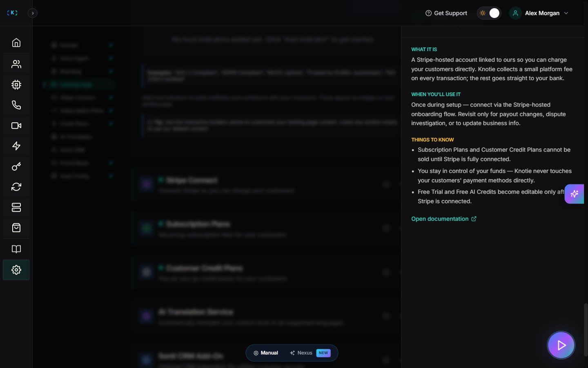Click the "THINGS TO KNOW" heading
This screenshot has height=368, width=588.
432,140
